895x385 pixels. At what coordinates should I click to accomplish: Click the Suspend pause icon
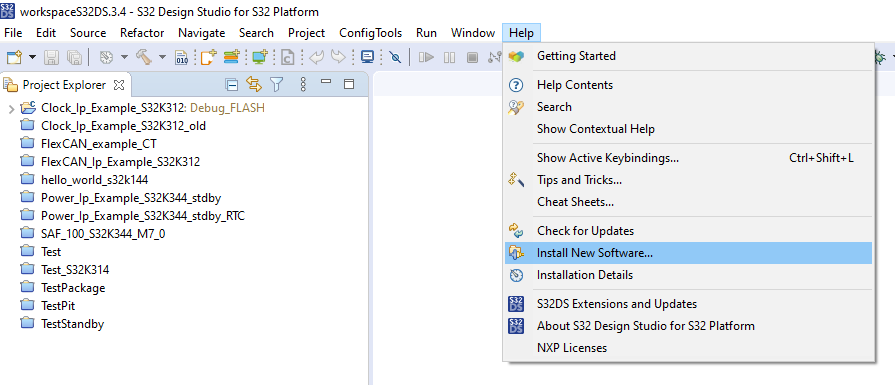449,56
